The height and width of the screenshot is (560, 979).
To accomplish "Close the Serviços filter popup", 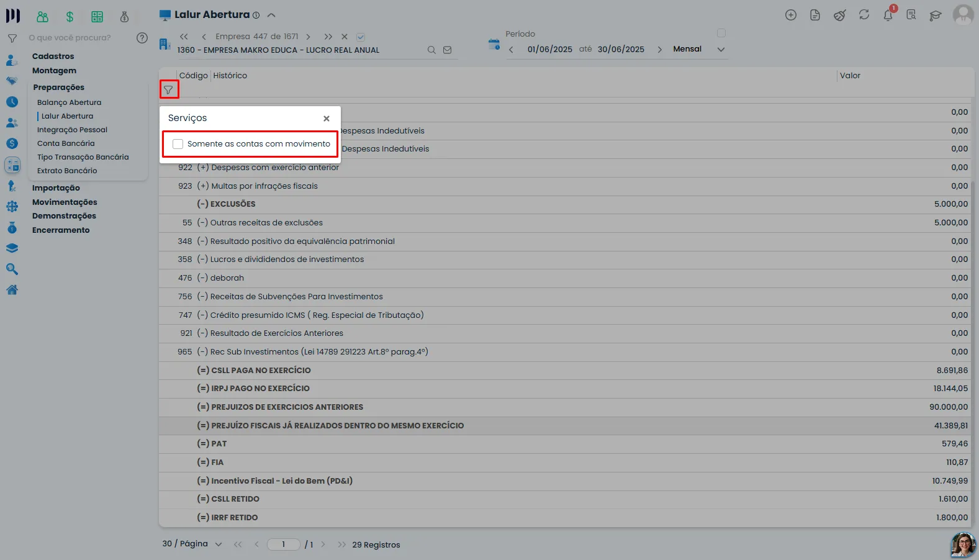I will pyautogui.click(x=327, y=119).
